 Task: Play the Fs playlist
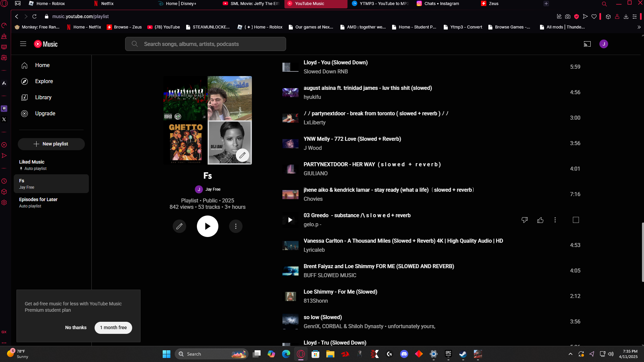(x=208, y=226)
